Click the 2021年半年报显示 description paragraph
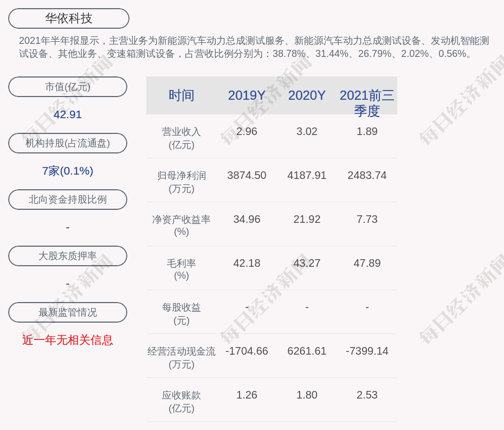The image size is (504, 430). click(x=254, y=47)
